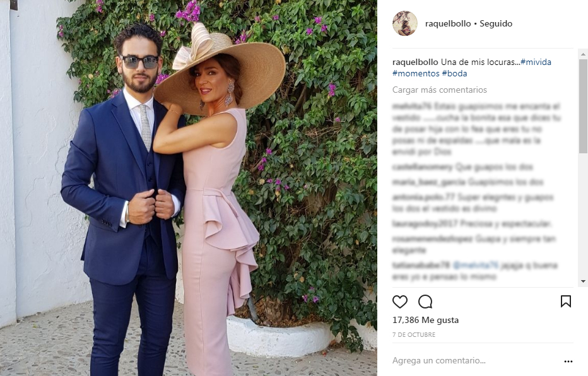Open the #boda hashtag link
Viewport: 588px width, 376px height.
[x=454, y=73]
